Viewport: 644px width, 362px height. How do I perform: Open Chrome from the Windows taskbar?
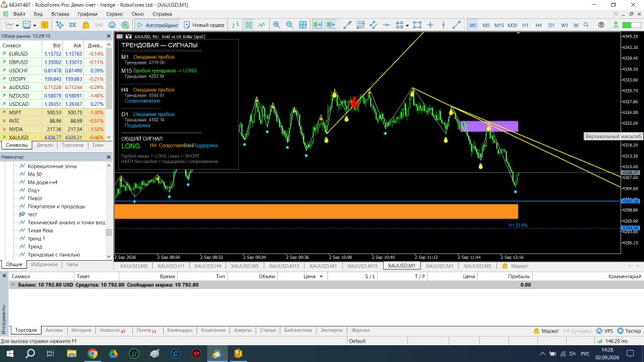coord(93,353)
